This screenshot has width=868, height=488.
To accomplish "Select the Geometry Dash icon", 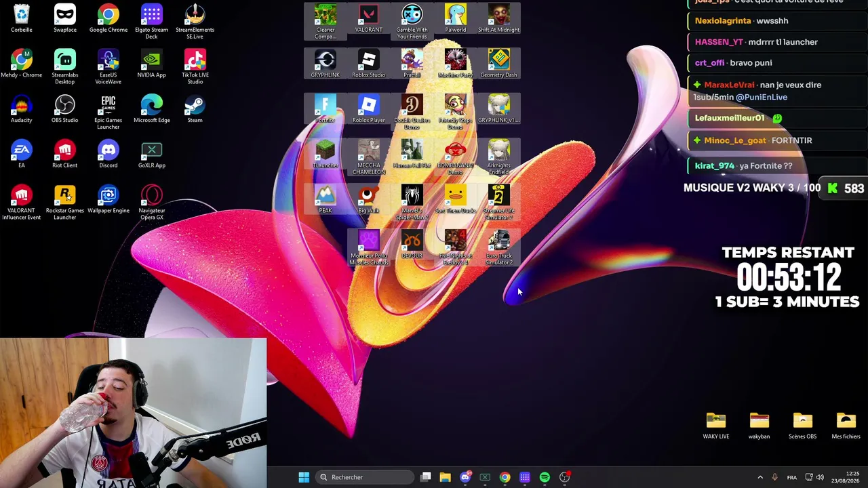I will [x=499, y=64].
